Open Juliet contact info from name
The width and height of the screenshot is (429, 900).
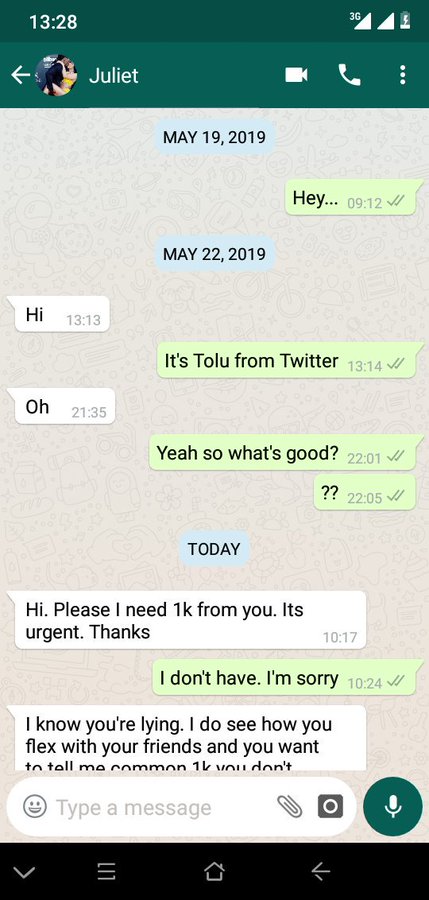click(x=113, y=76)
